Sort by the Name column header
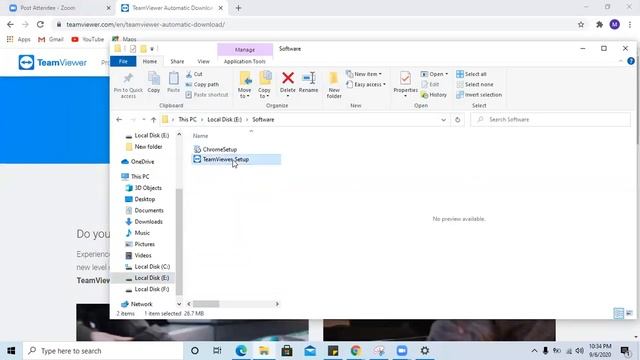 pyautogui.click(x=200, y=136)
